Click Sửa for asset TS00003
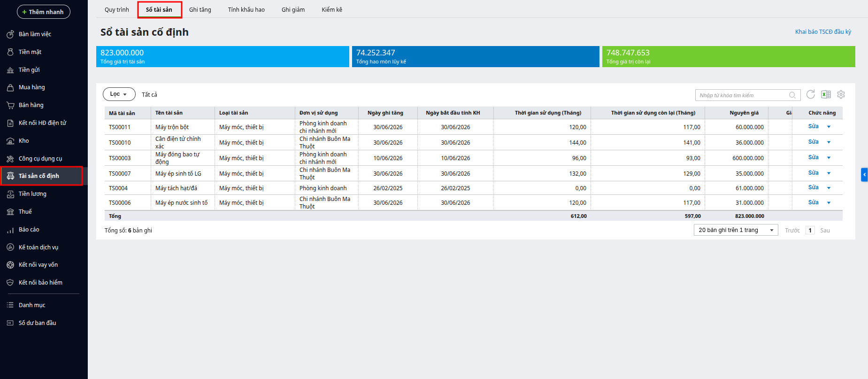The width and height of the screenshot is (868, 379). (814, 157)
